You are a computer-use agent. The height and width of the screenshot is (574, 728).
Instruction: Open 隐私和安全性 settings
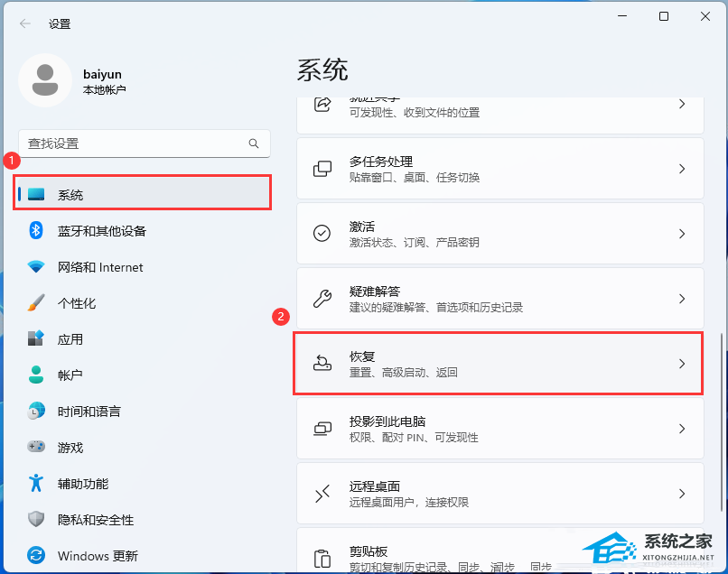click(95, 520)
